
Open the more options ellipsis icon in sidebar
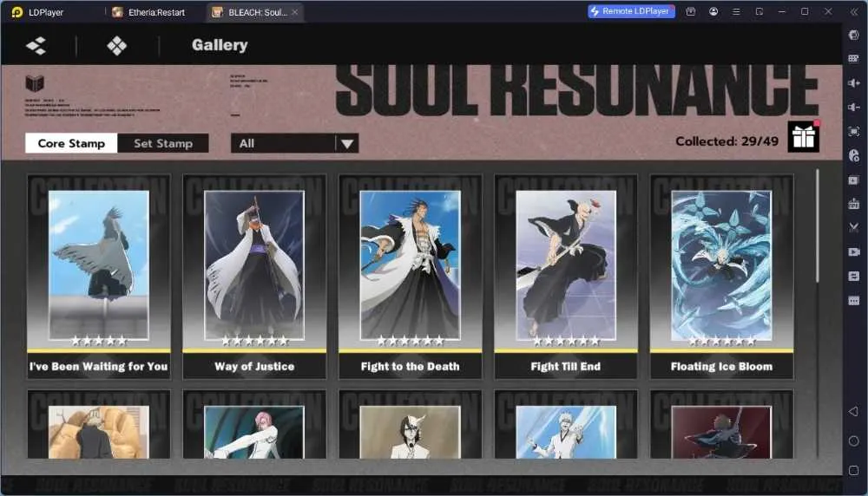point(853,300)
